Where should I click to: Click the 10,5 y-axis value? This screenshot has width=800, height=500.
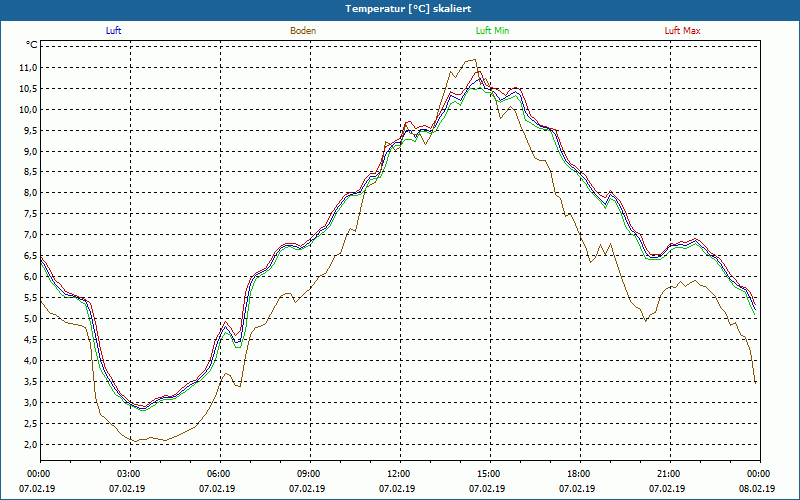click(x=29, y=89)
